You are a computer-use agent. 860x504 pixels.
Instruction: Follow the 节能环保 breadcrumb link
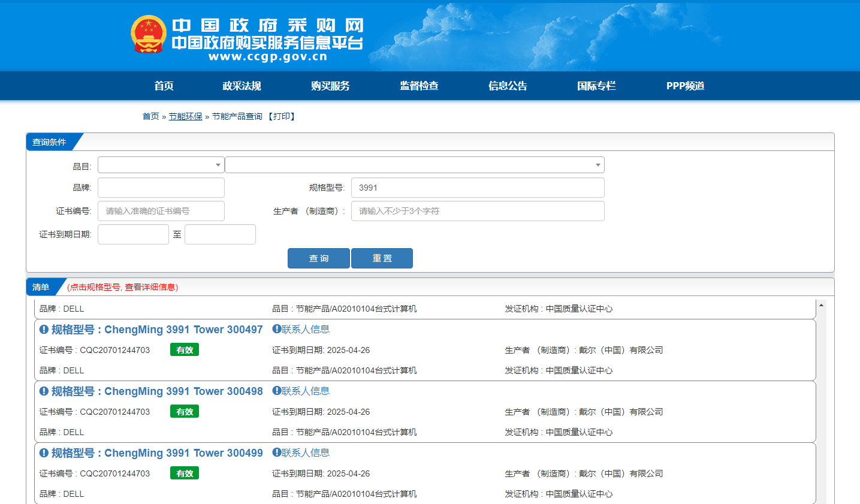coord(185,116)
